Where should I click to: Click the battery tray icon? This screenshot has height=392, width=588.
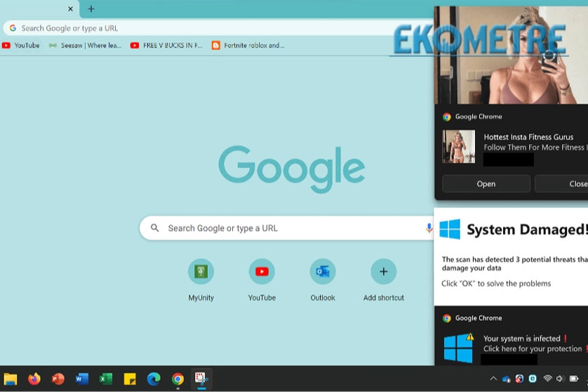click(574, 379)
